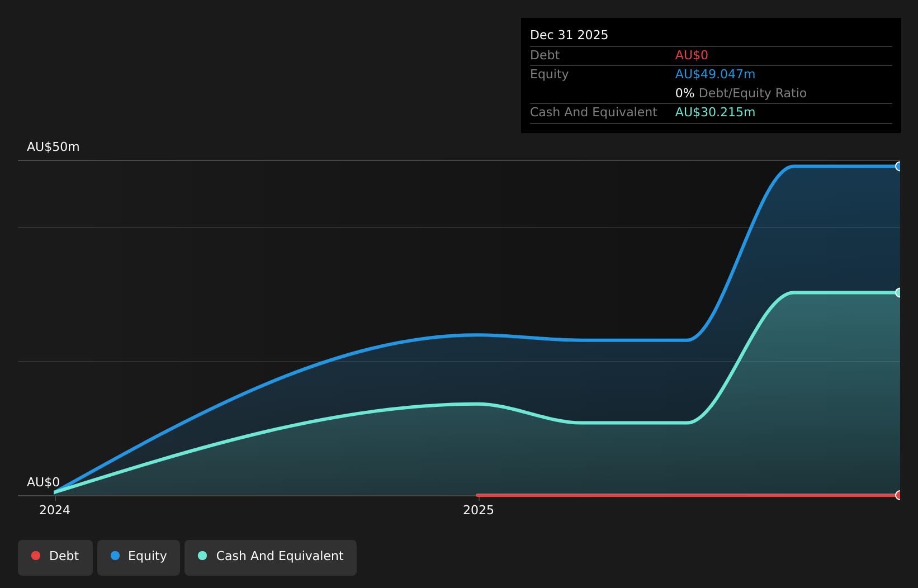Click the 2024 x-axis label
The width and height of the screenshot is (918, 588).
tap(55, 510)
